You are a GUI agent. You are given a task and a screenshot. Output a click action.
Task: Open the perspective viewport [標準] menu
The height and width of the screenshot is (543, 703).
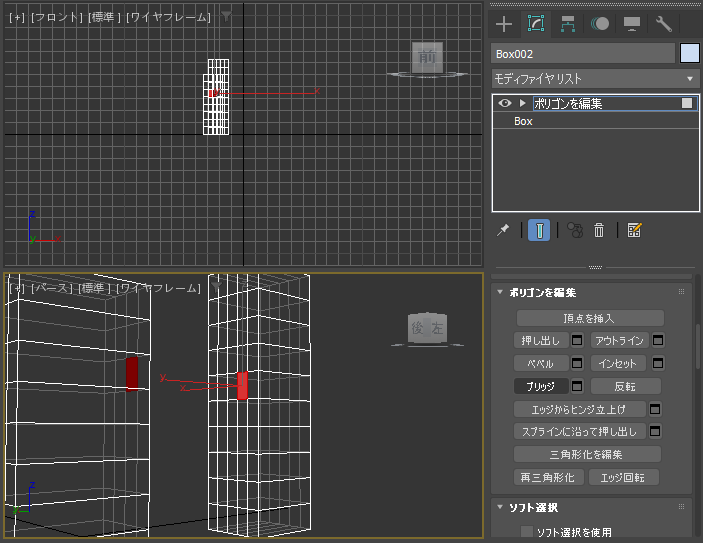[x=95, y=288]
